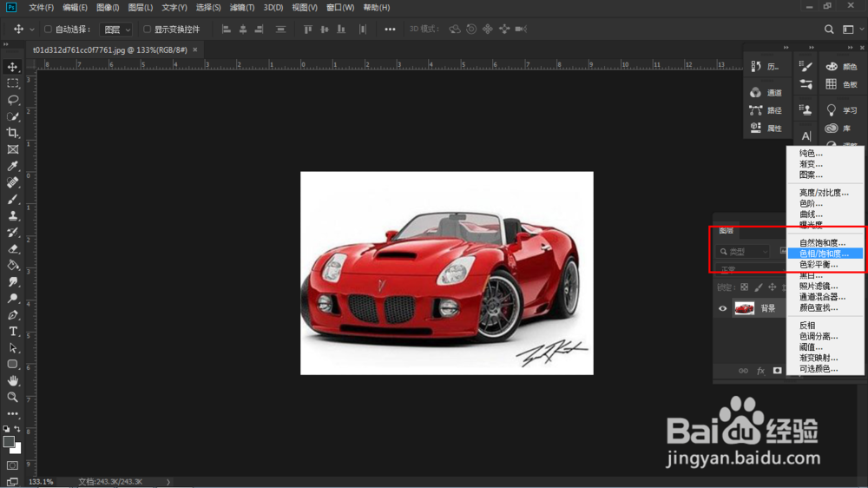
Task: Select the Horizontal Type tool
Action: coord(12,332)
